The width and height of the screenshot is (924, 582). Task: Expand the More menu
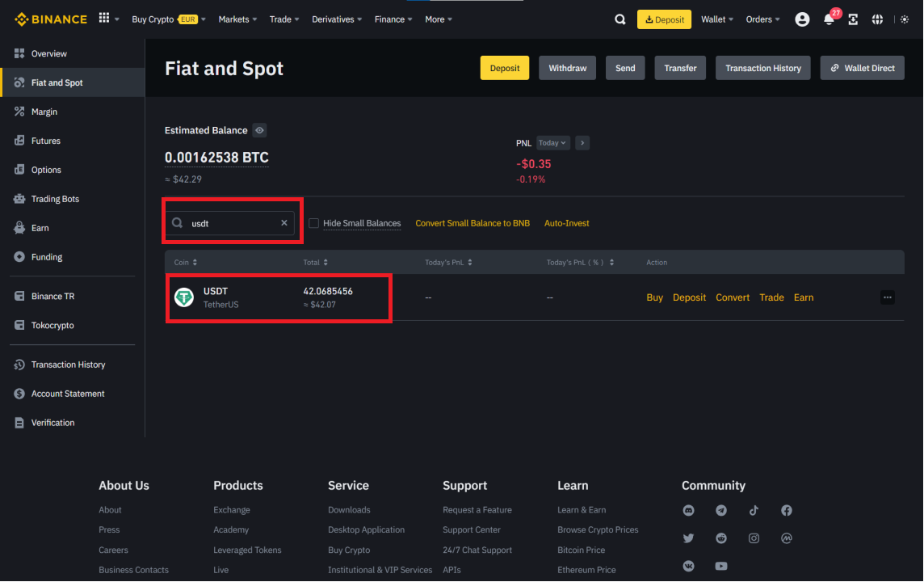[439, 19]
